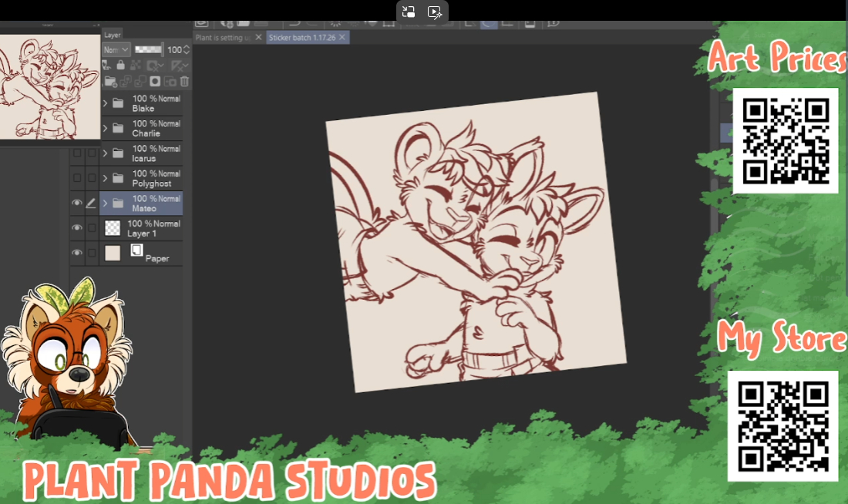The height and width of the screenshot is (504, 848).
Task: Click the navigator preview thumbnail
Action: [x=50, y=86]
